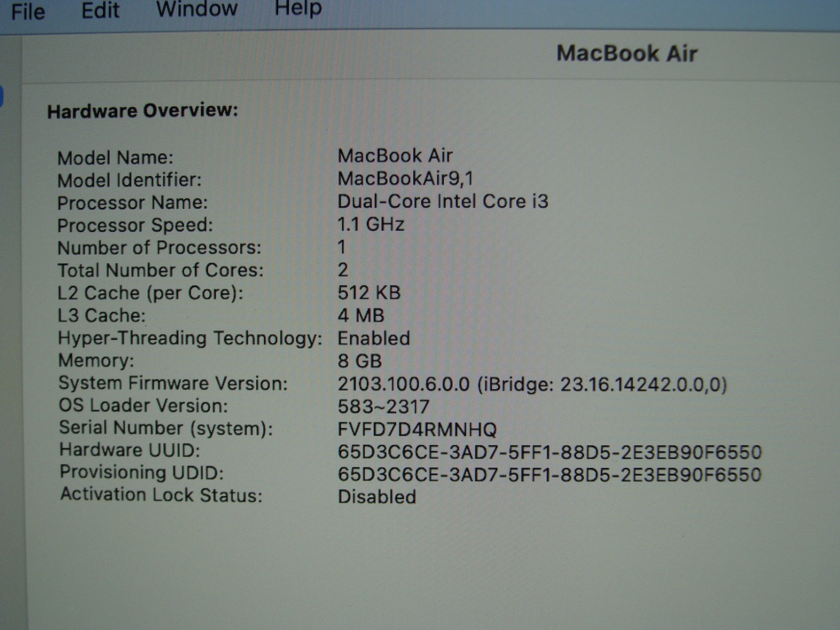Select the Hyper-Threading Technology label

[x=190, y=338]
